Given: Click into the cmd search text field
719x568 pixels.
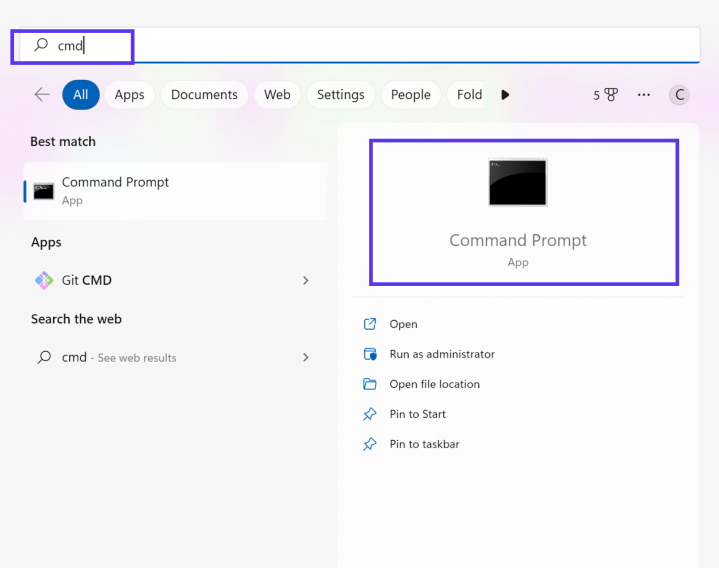Looking at the screenshot, I should [x=355, y=45].
